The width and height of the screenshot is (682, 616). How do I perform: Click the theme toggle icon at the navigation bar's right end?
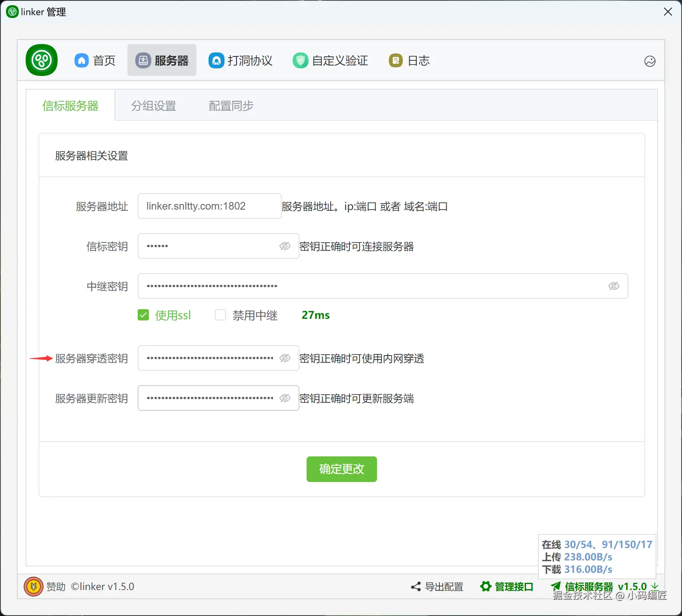click(650, 61)
